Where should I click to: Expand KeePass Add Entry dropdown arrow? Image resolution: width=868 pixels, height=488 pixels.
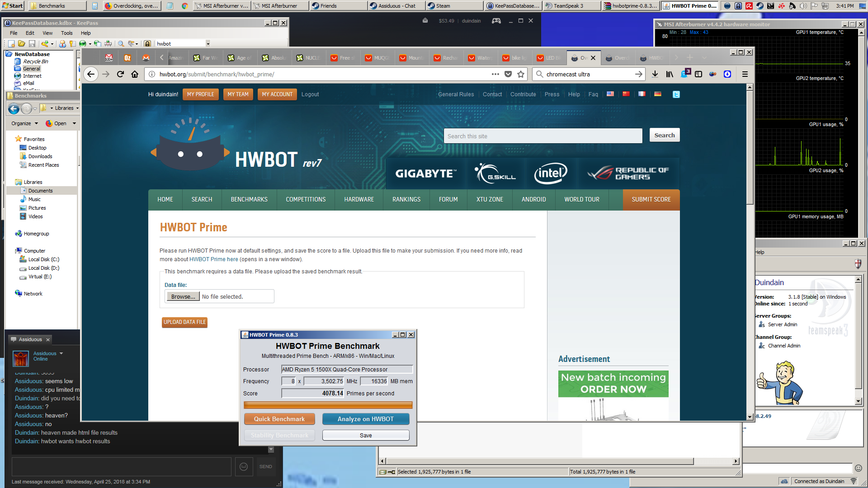point(52,44)
